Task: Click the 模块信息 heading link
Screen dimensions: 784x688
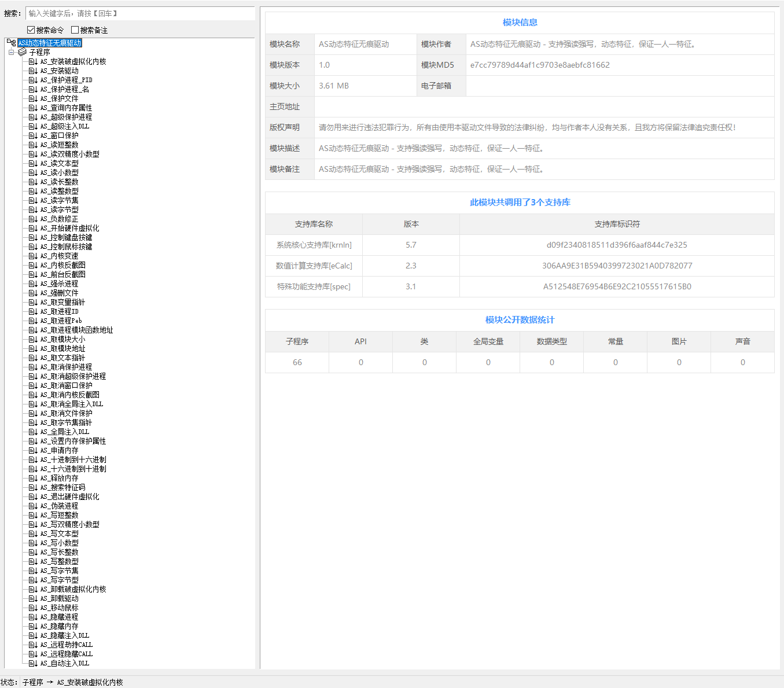Action: [x=520, y=23]
